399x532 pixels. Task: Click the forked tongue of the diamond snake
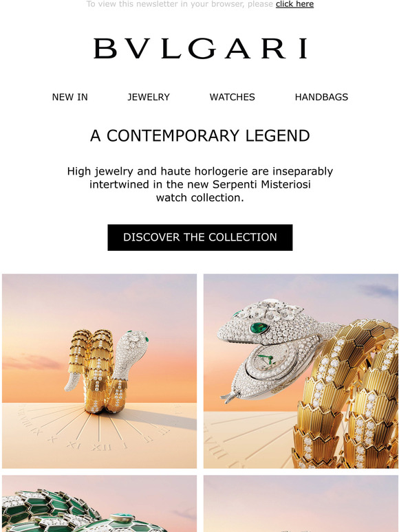coord(228,396)
